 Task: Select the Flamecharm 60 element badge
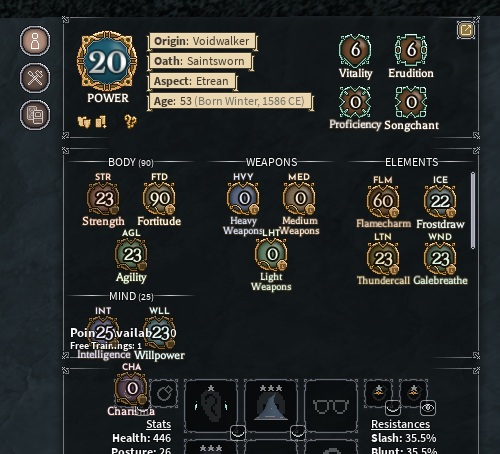click(383, 201)
